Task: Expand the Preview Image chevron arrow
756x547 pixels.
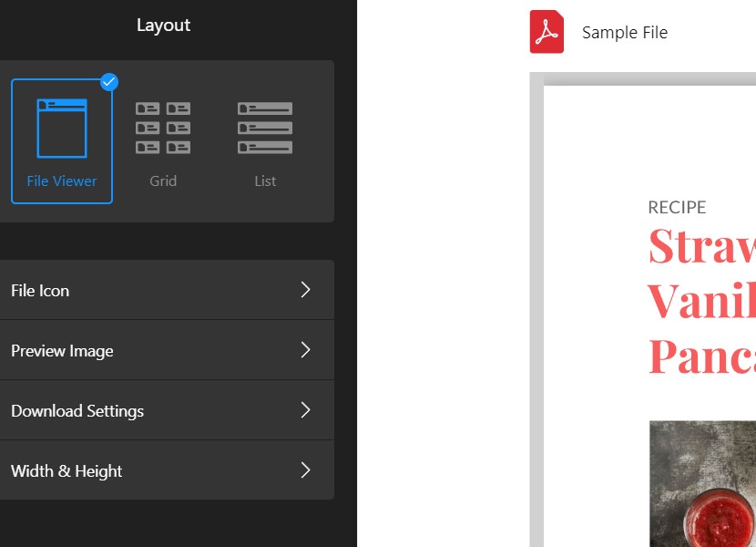Action: coord(306,350)
